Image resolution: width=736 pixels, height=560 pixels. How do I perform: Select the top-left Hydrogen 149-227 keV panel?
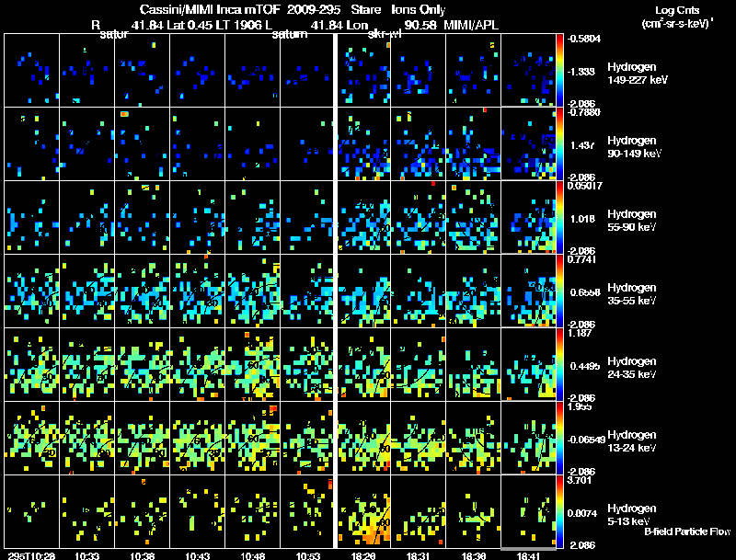32,71
